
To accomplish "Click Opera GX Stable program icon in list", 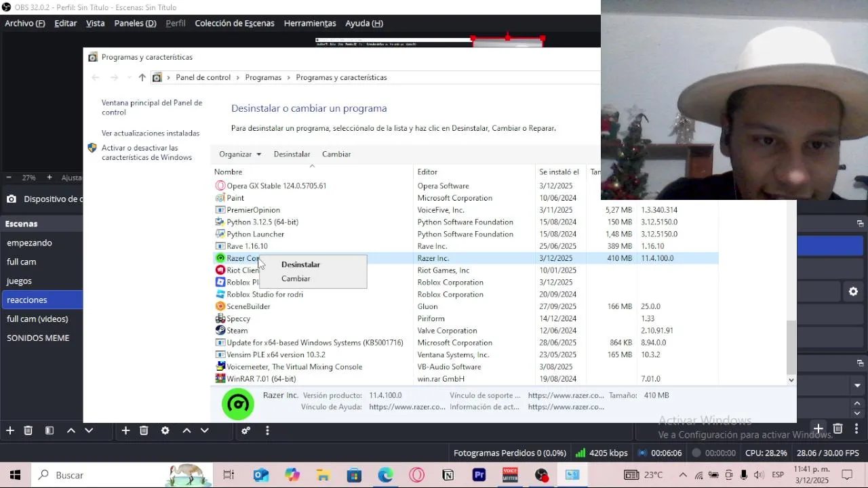I will click(220, 186).
